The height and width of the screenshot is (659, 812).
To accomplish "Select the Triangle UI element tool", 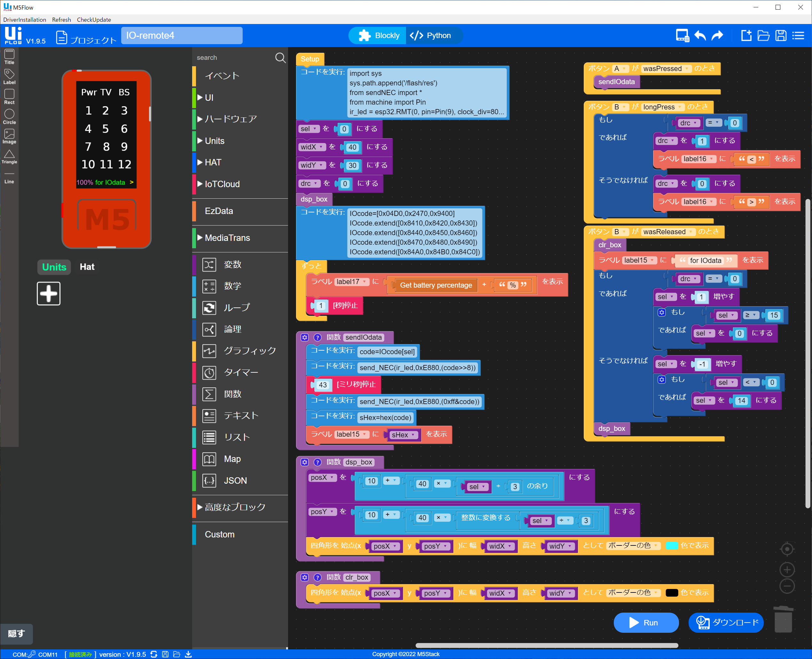I will tap(9, 156).
